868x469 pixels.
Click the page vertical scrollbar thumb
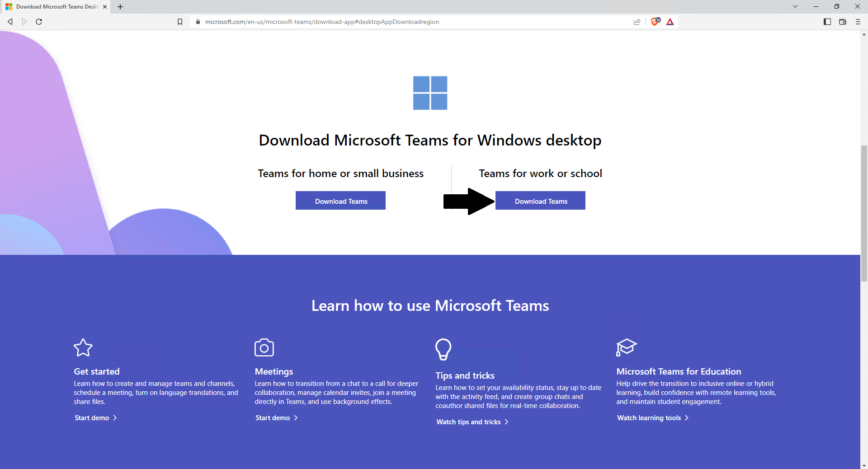click(864, 213)
